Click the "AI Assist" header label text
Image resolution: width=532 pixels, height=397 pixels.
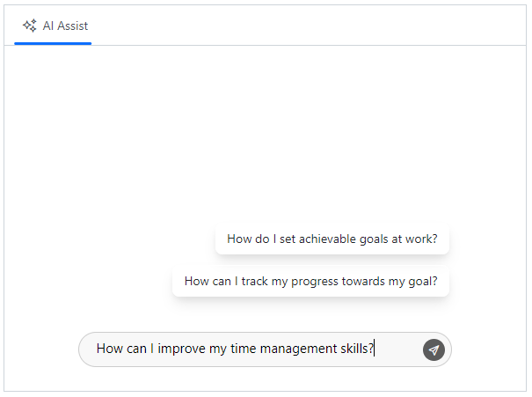(65, 26)
